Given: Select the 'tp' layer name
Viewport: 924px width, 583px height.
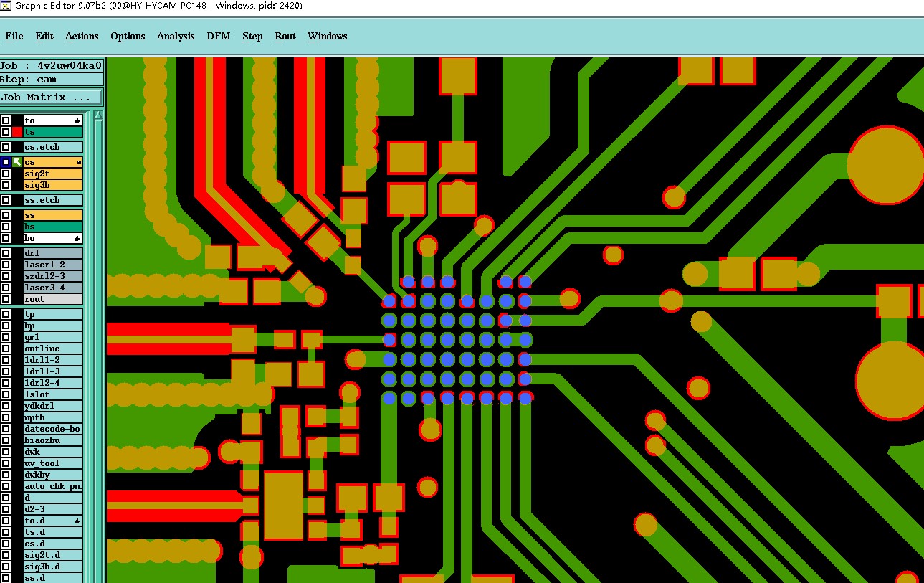Looking at the screenshot, I should pos(53,314).
